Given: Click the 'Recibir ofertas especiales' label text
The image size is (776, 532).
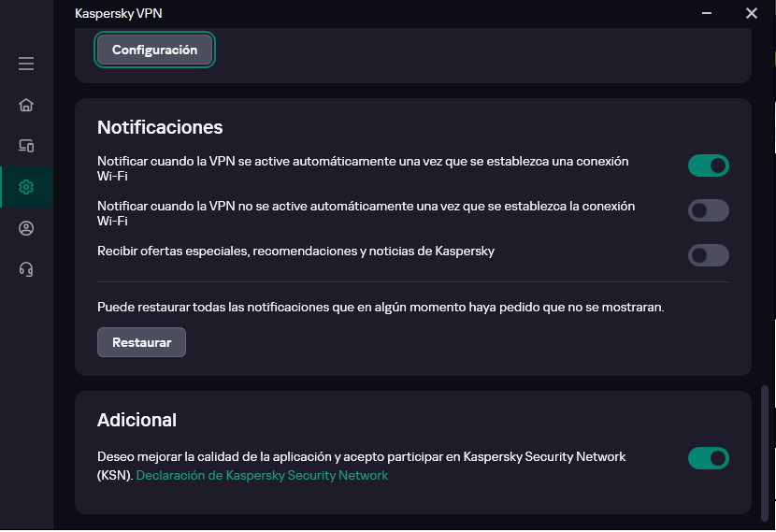Looking at the screenshot, I should click(295, 251).
